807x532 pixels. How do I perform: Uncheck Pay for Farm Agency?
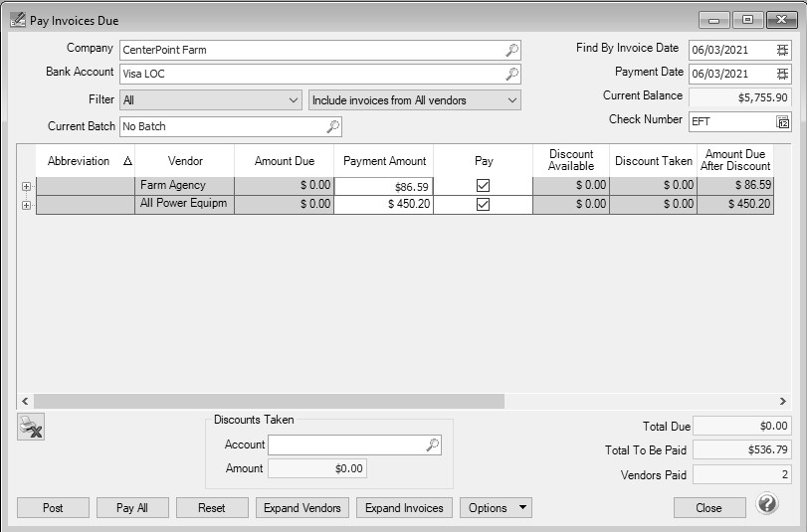coord(483,186)
